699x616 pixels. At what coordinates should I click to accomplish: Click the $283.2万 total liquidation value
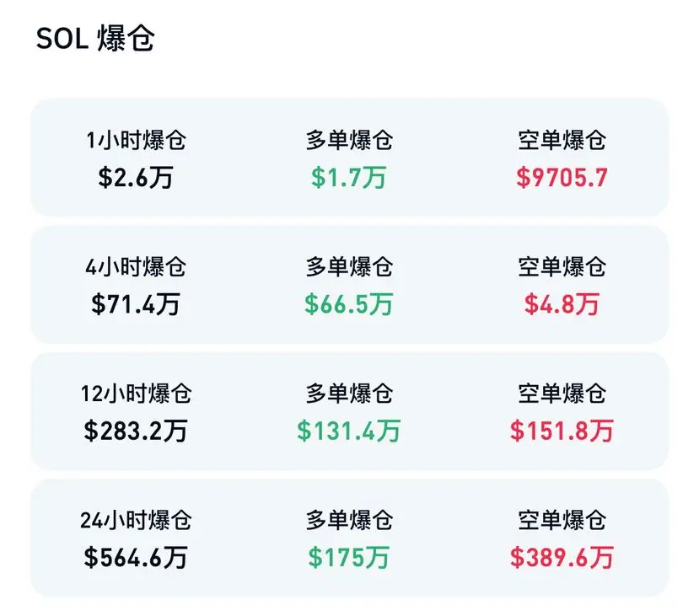pos(136,431)
